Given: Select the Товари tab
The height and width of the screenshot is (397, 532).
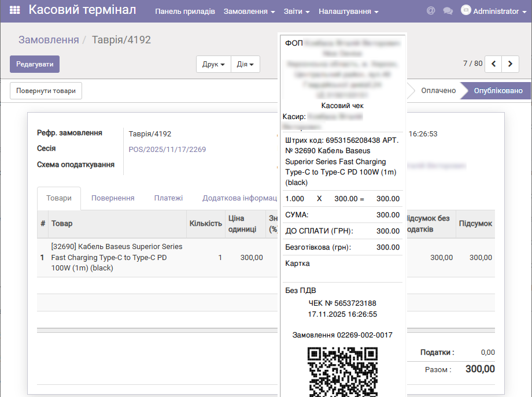Looking at the screenshot, I should pyautogui.click(x=59, y=198).
